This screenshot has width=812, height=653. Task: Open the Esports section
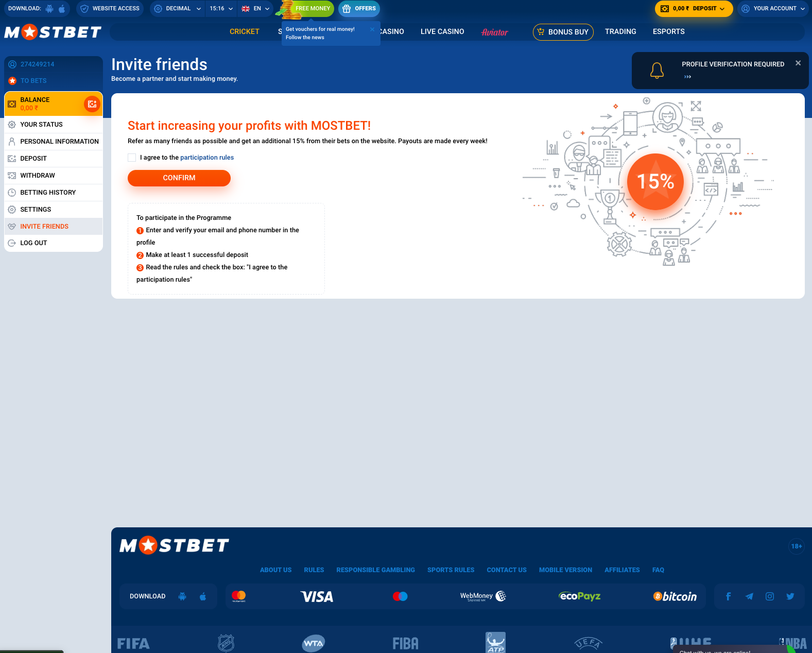[x=668, y=31]
